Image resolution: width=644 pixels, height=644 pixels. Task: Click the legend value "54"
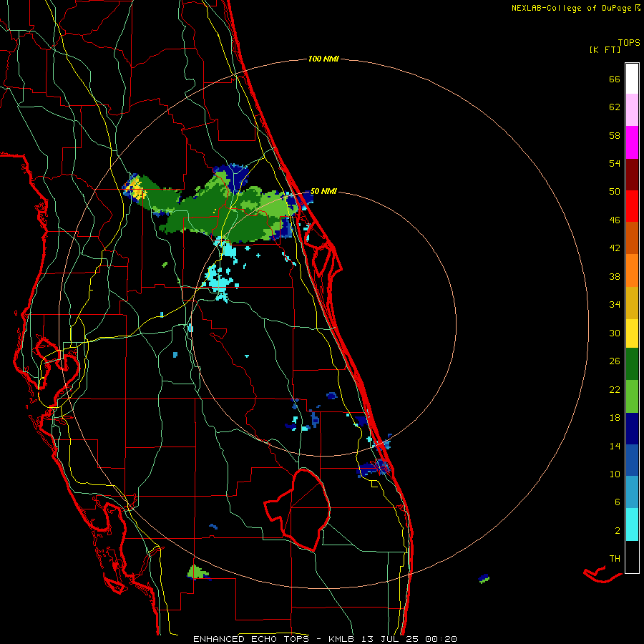click(x=615, y=163)
